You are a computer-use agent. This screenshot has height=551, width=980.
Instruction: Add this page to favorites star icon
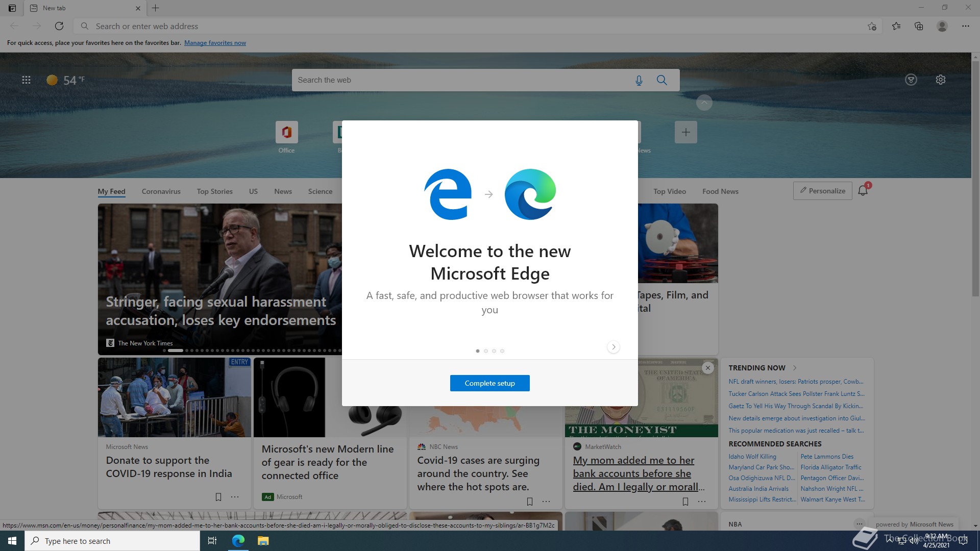coord(872,26)
